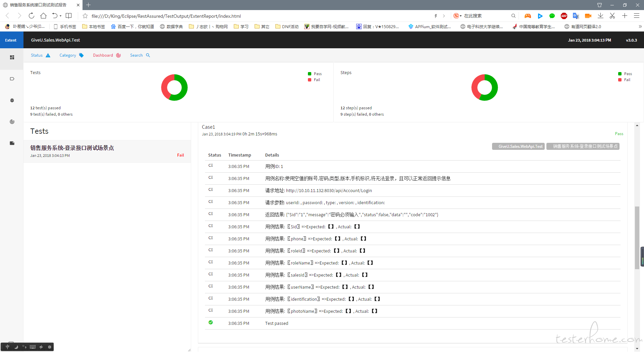Click the Extent logo tab
This screenshot has height=352, width=644.
(x=11, y=40)
